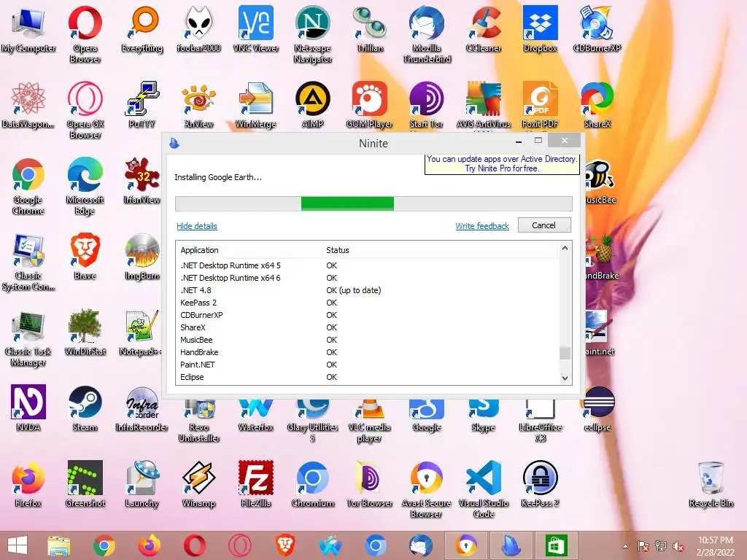Select the .NET Desktop Runtime x64 5 row
This screenshot has width=747, height=560.
coord(368,265)
